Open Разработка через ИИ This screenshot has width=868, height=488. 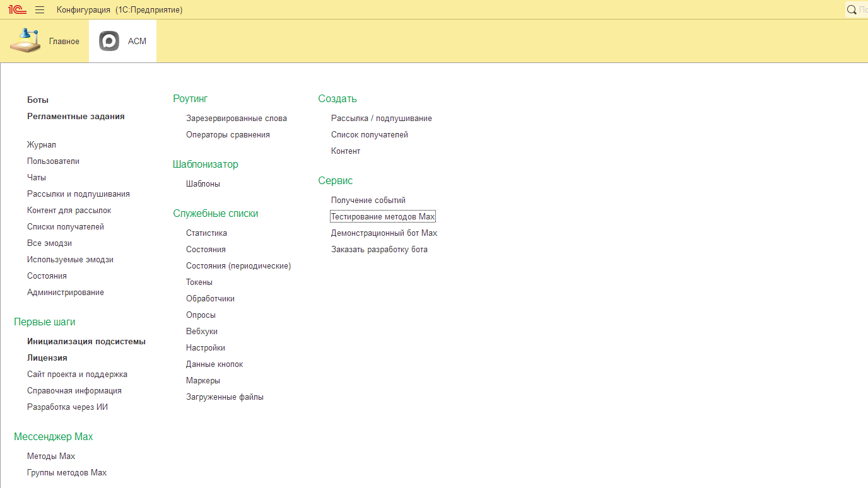pos(67,407)
